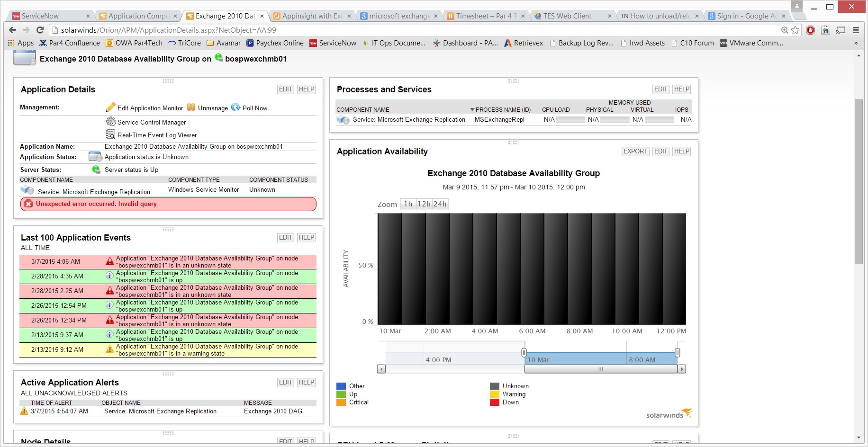The width and height of the screenshot is (868, 447).
Task: Click the Server status Up green icon
Action: point(96,170)
